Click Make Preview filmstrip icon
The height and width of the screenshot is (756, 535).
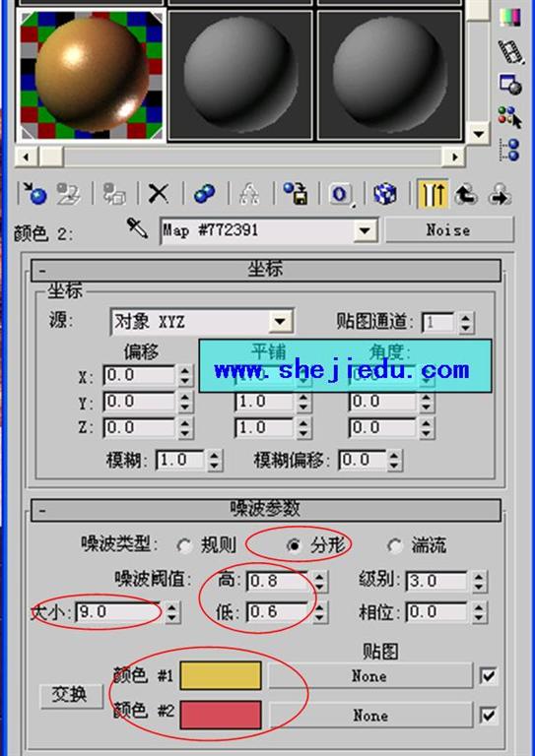tap(510, 51)
